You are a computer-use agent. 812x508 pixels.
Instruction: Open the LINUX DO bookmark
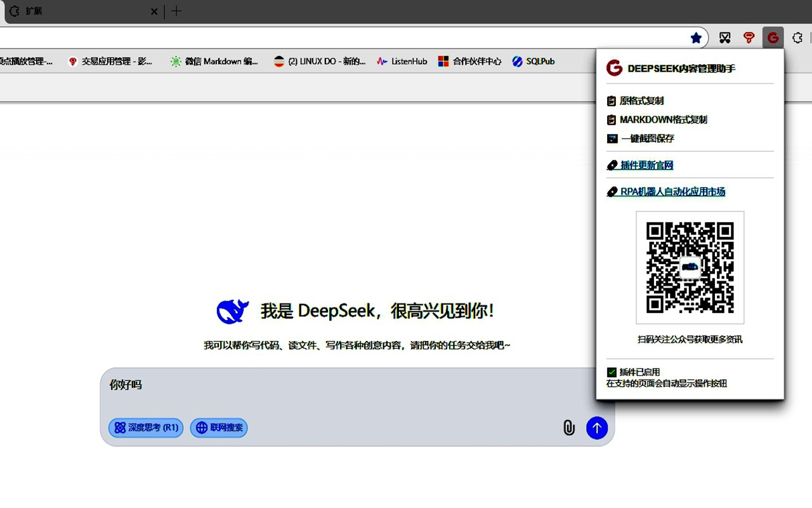click(320, 62)
